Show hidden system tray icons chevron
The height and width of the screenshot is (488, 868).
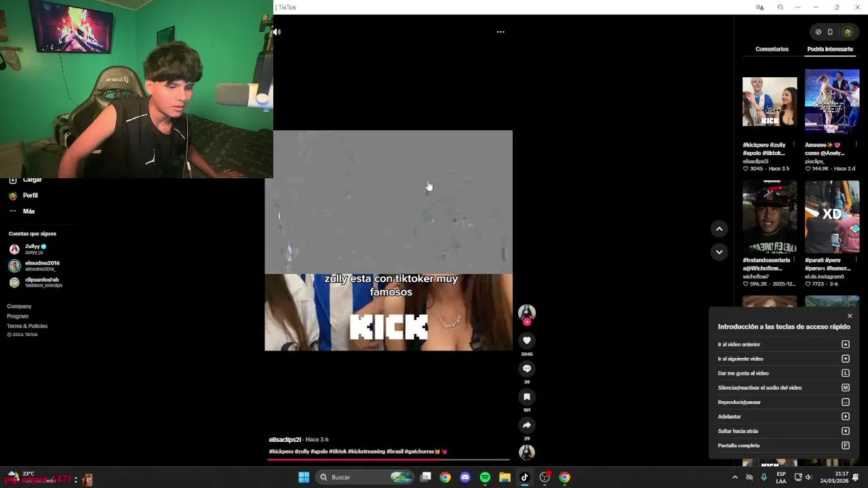tap(734, 477)
